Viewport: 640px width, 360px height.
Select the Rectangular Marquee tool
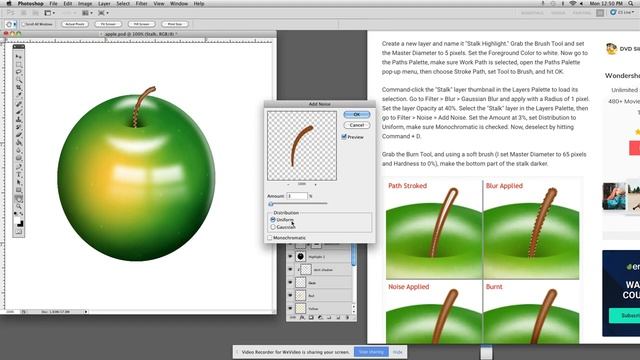point(18,64)
